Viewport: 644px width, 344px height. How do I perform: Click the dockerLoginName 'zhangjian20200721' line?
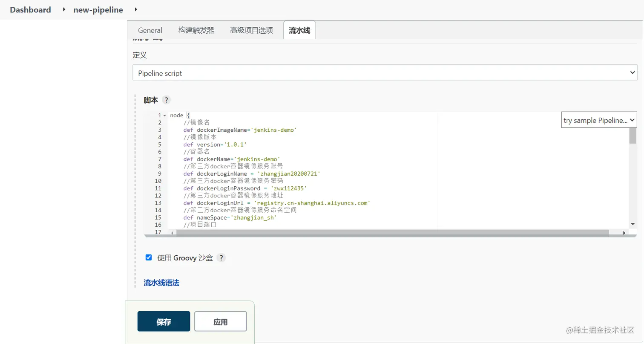pos(252,173)
